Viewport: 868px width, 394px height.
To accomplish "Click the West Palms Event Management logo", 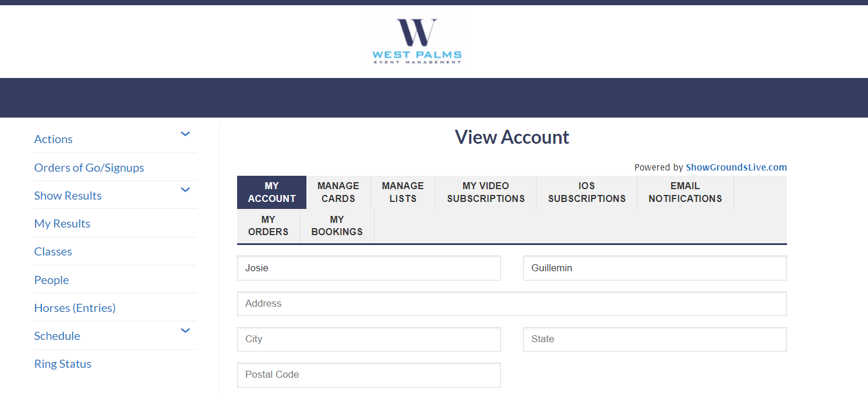I will (417, 41).
